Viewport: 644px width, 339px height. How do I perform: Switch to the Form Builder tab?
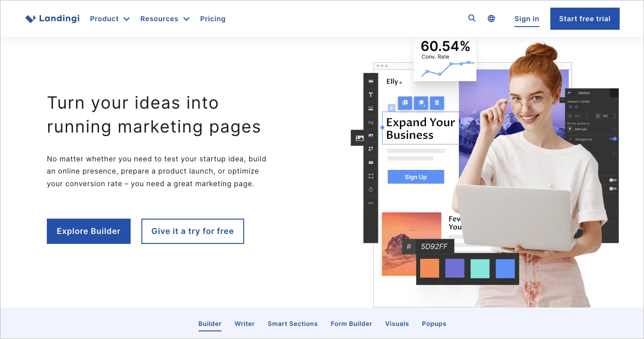[351, 324]
